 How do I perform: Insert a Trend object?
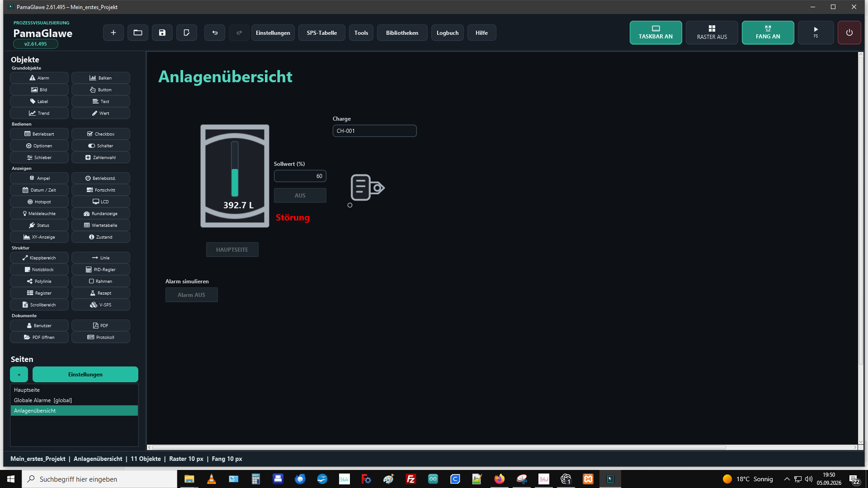[x=39, y=113]
